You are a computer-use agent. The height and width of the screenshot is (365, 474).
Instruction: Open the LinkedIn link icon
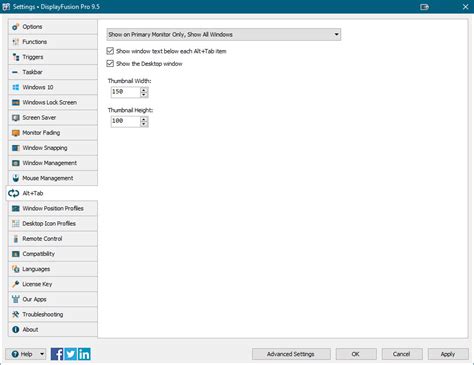pos(84,354)
